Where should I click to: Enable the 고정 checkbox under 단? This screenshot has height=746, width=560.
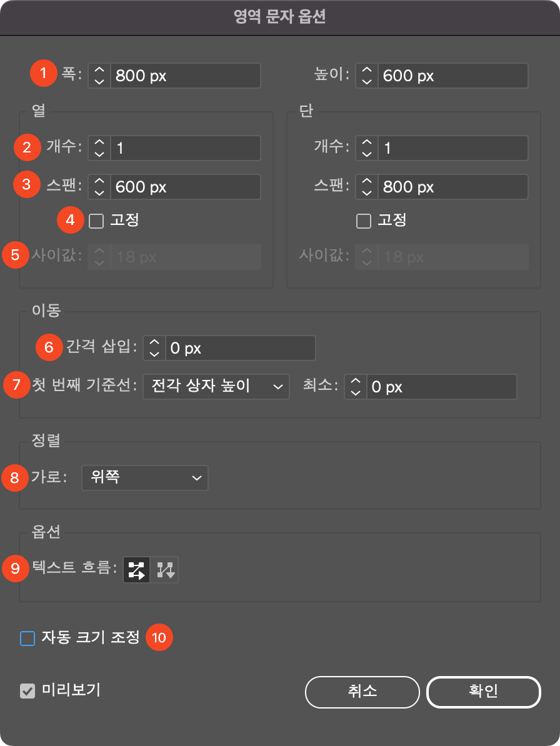364,220
